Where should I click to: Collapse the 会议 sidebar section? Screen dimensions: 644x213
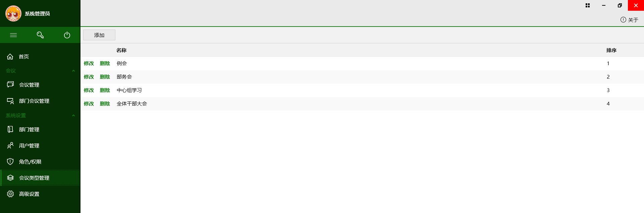pyautogui.click(x=73, y=71)
